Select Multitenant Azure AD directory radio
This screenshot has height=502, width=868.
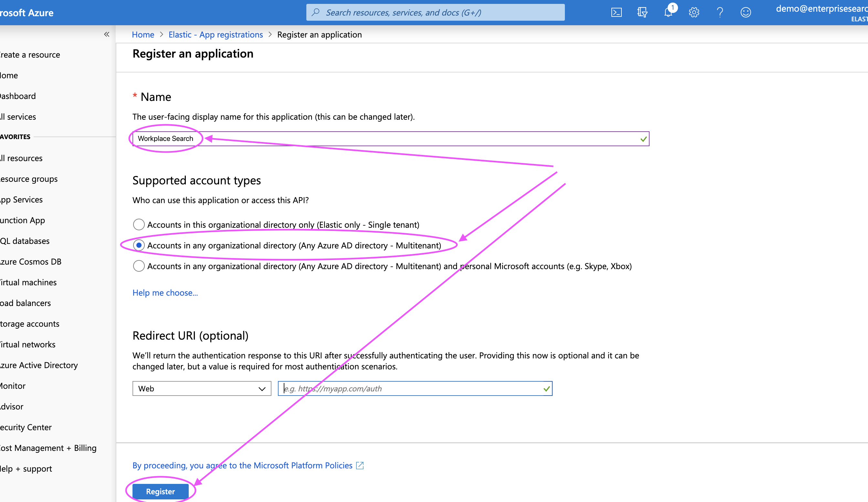point(138,246)
